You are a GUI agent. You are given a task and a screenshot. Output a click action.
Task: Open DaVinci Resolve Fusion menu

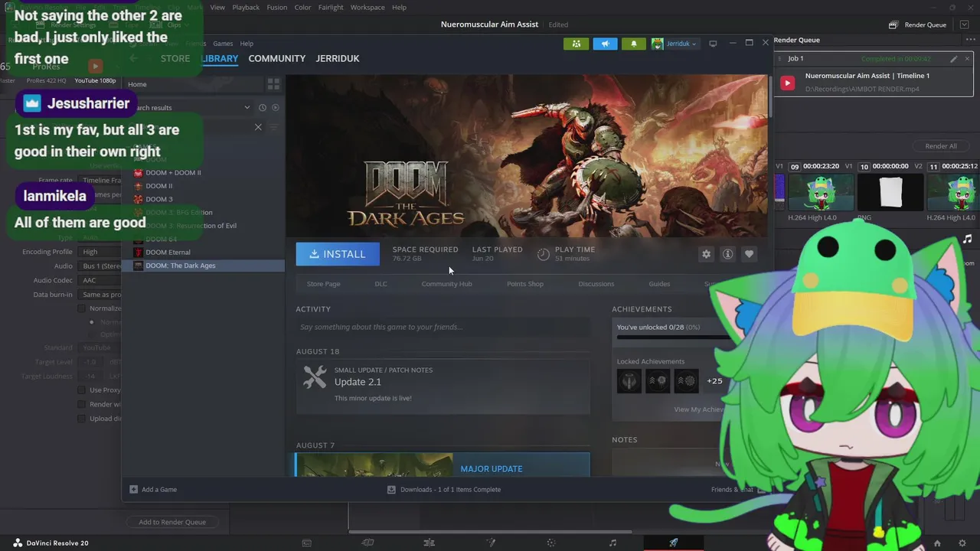[277, 8]
